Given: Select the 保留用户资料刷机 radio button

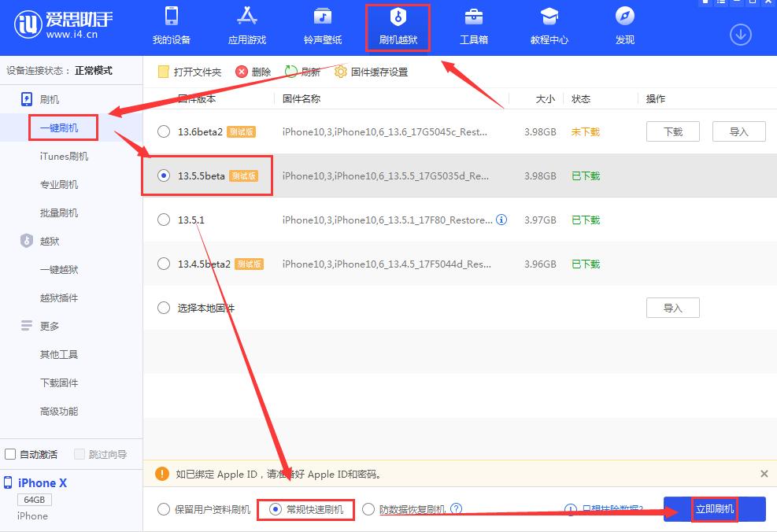Looking at the screenshot, I should tap(163, 509).
